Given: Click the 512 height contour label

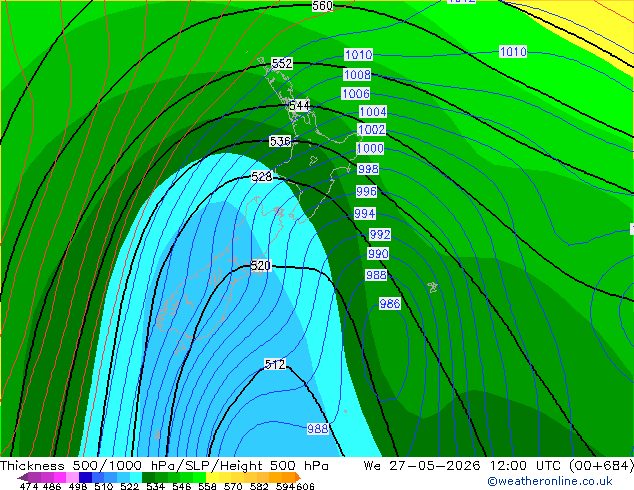Looking at the screenshot, I should [275, 364].
